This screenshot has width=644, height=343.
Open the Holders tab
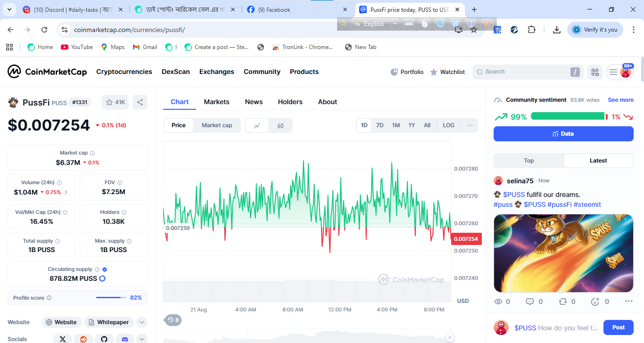(290, 102)
